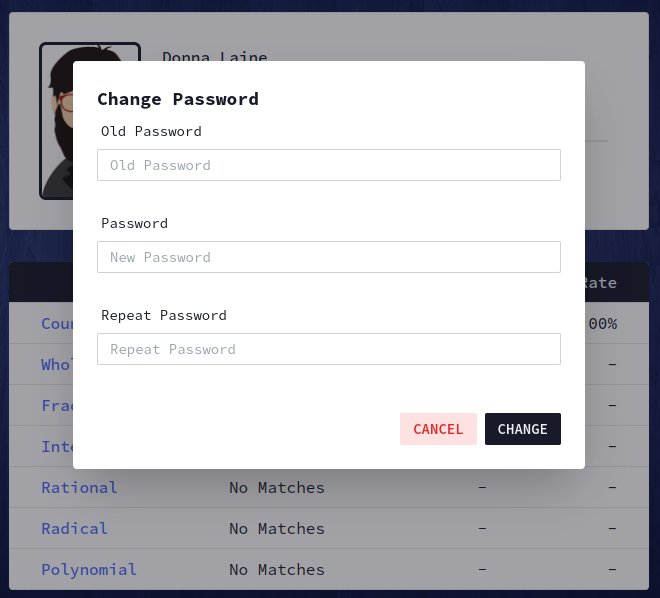Open the Radical category link
Viewport: 660px width, 598px height.
(x=75, y=528)
